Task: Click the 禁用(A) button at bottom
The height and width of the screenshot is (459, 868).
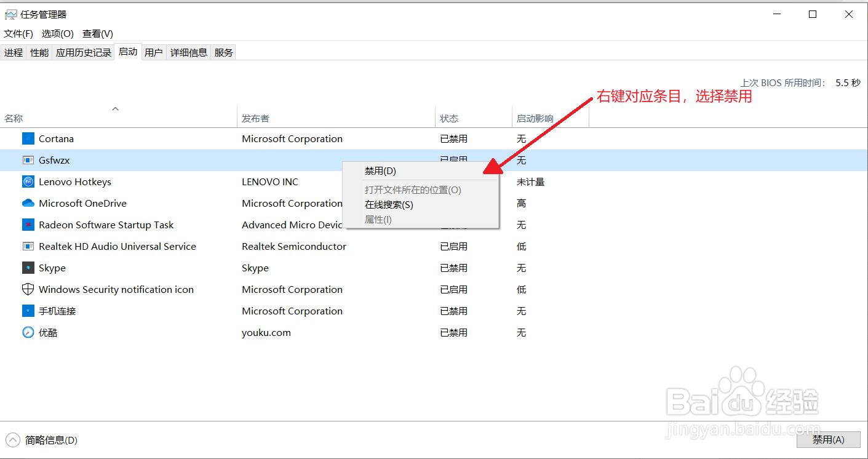Action: [x=828, y=439]
